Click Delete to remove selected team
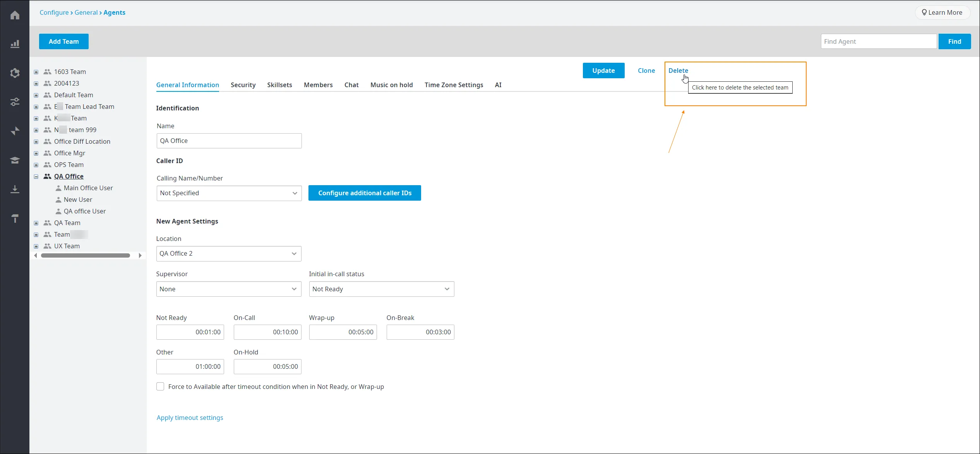This screenshot has width=980, height=454. 678,71
